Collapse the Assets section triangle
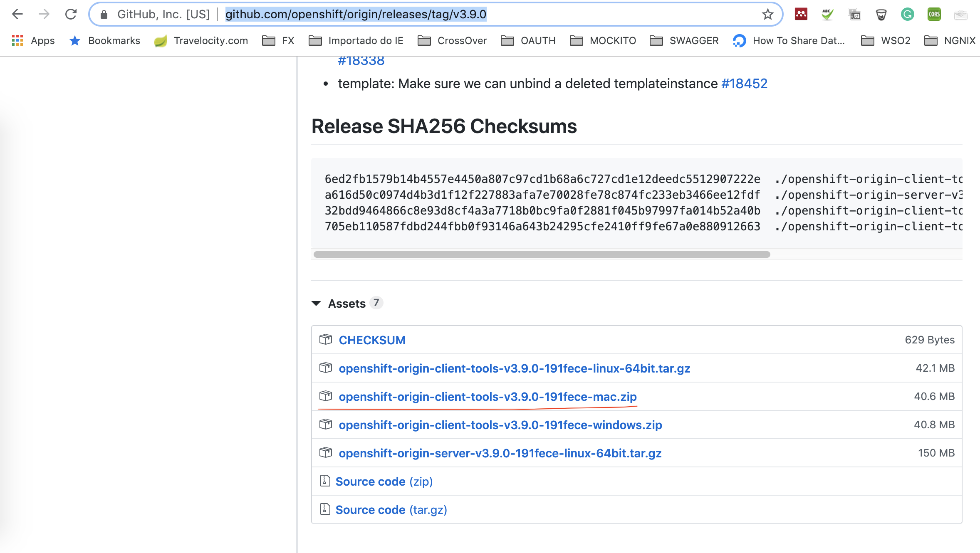Image resolution: width=980 pixels, height=553 pixels. coord(316,304)
